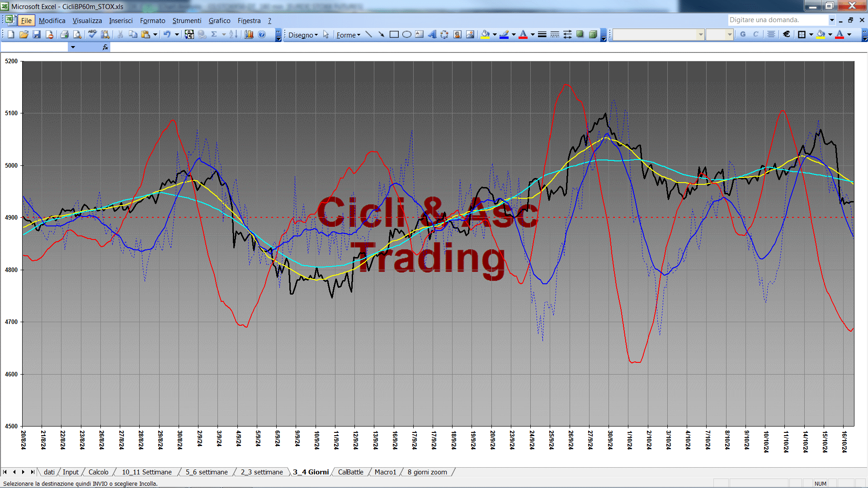Select the Select Objects arrow tool
The width and height of the screenshot is (868, 488).
[x=326, y=35]
